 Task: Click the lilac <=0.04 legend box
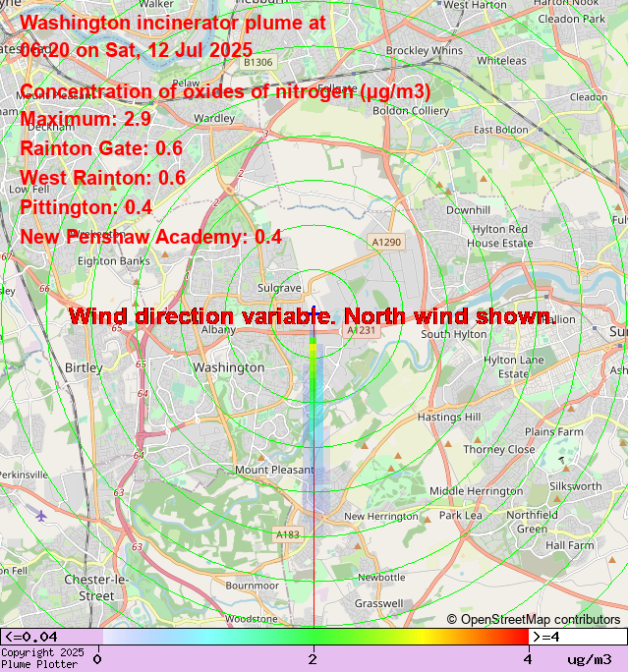pyautogui.click(x=51, y=637)
